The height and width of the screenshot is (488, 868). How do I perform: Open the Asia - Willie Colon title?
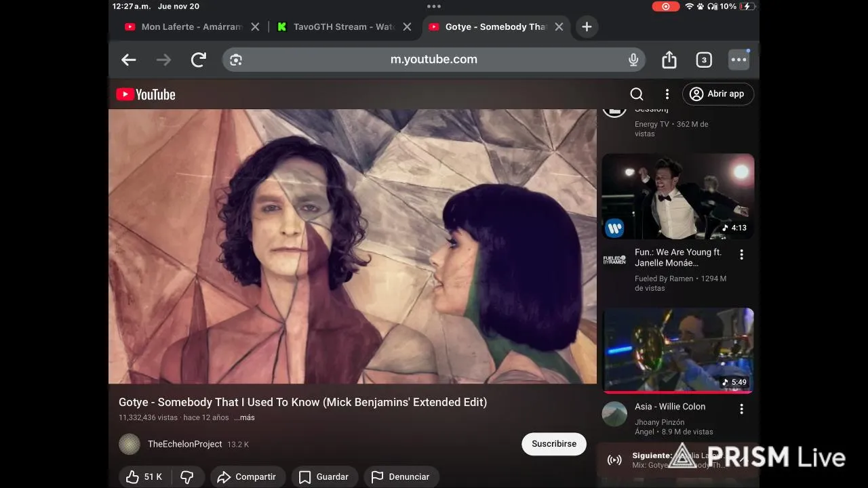tap(670, 407)
